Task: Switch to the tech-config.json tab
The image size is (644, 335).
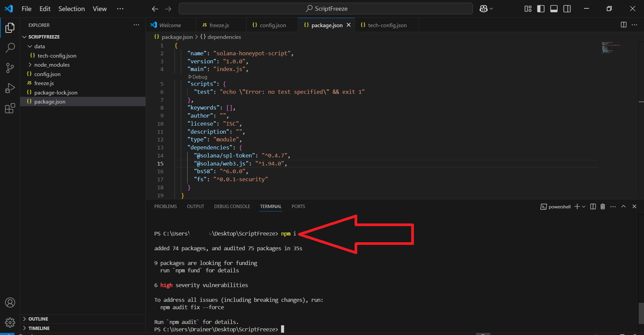Action: point(387,25)
